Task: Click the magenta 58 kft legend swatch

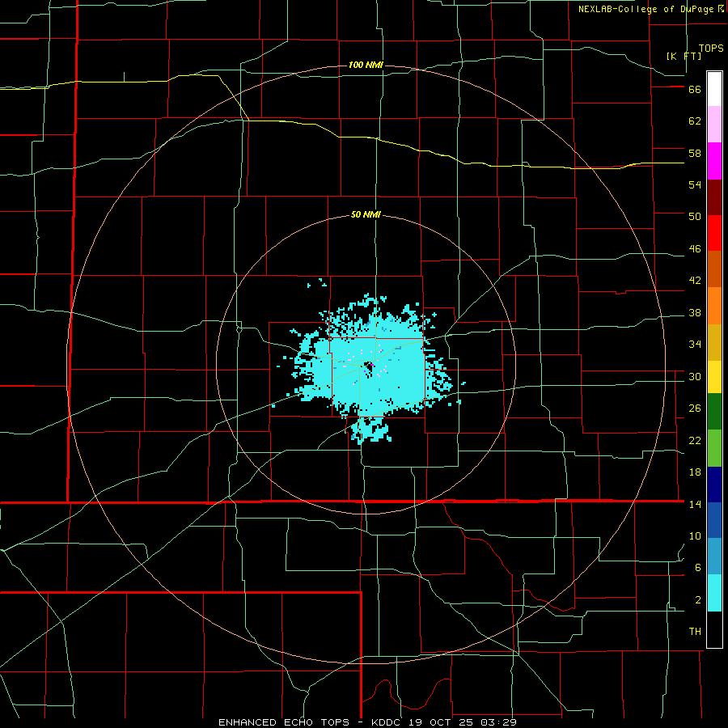Action: (714, 161)
